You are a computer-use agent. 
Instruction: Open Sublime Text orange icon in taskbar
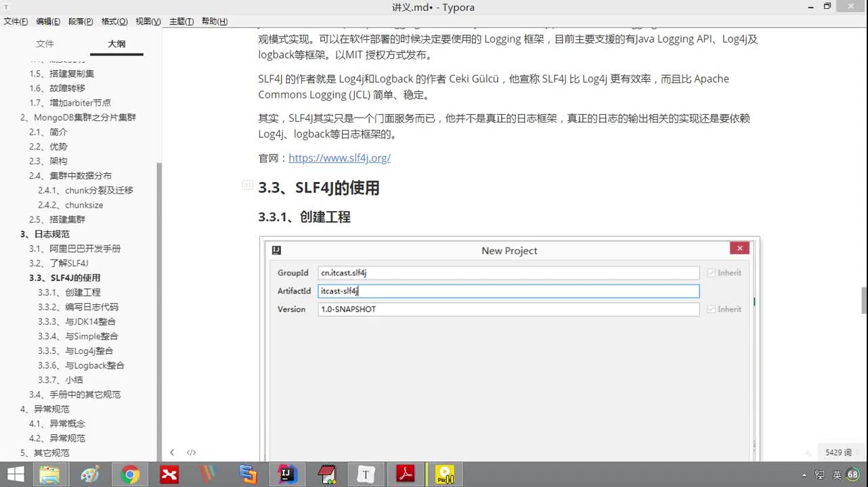click(209, 474)
